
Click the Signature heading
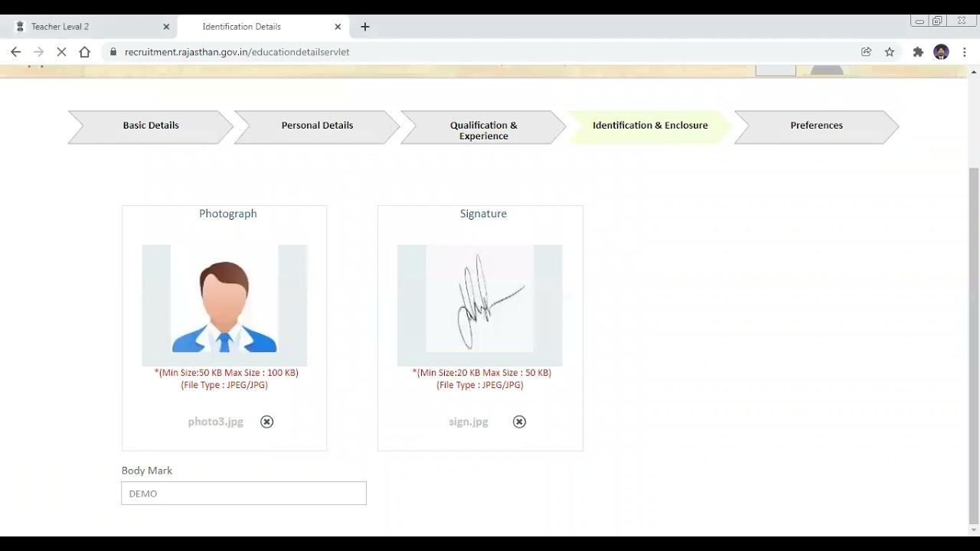pos(483,214)
